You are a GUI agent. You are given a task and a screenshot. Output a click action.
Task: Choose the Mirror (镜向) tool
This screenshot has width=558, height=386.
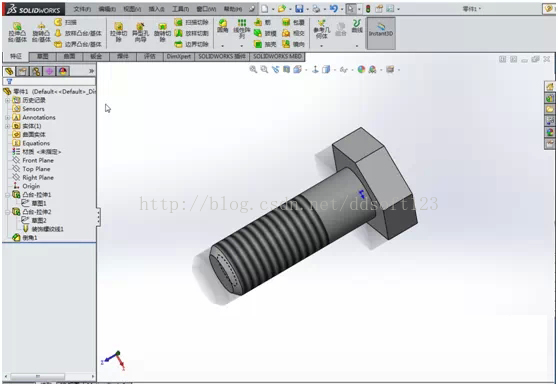click(293, 44)
